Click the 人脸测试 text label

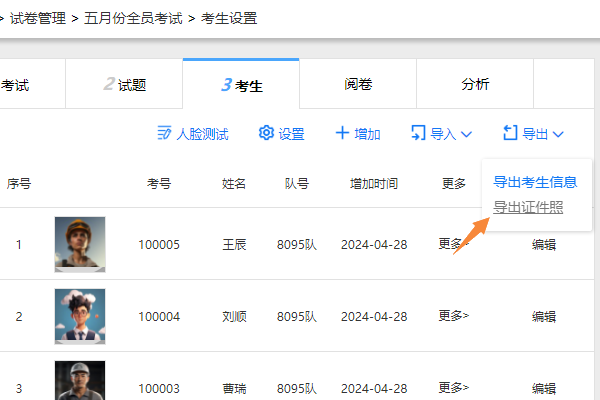point(202,134)
